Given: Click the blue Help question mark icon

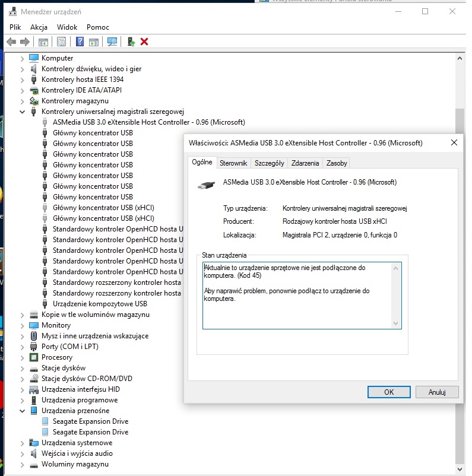Looking at the screenshot, I should click(80, 42).
